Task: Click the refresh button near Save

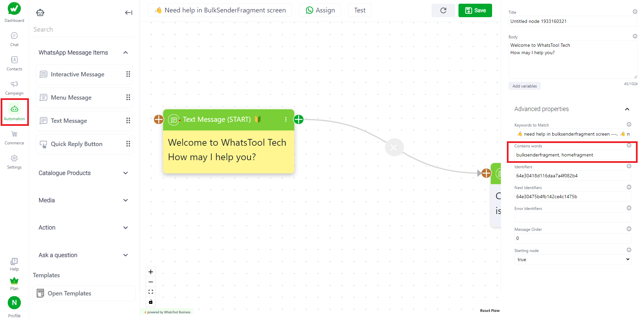Action: coord(443,10)
